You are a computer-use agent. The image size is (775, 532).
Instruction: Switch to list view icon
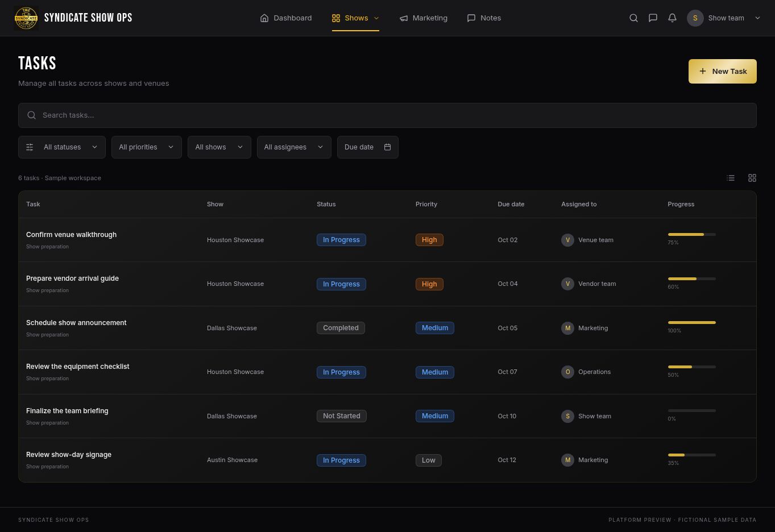(x=731, y=178)
